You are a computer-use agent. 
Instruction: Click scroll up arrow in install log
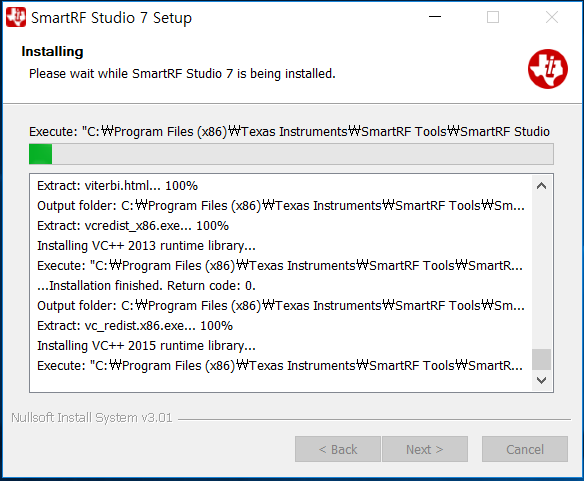(541, 186)
